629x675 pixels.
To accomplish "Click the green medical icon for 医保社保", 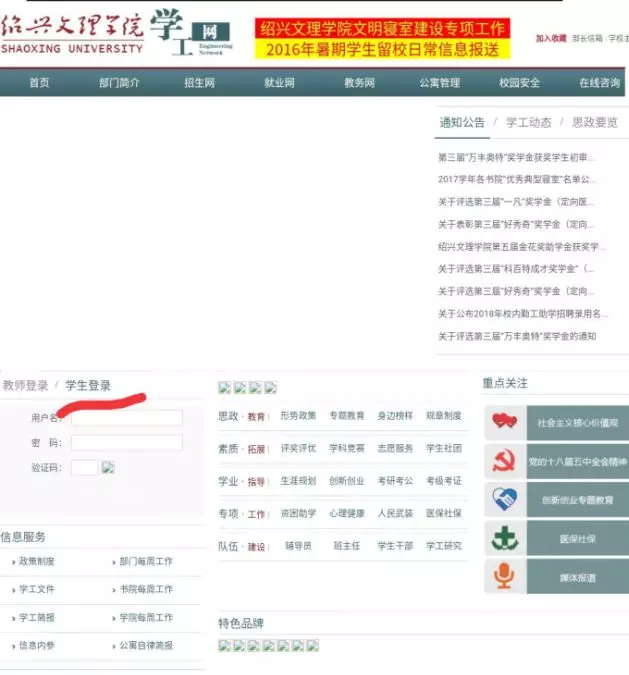I will coord(505,538).
